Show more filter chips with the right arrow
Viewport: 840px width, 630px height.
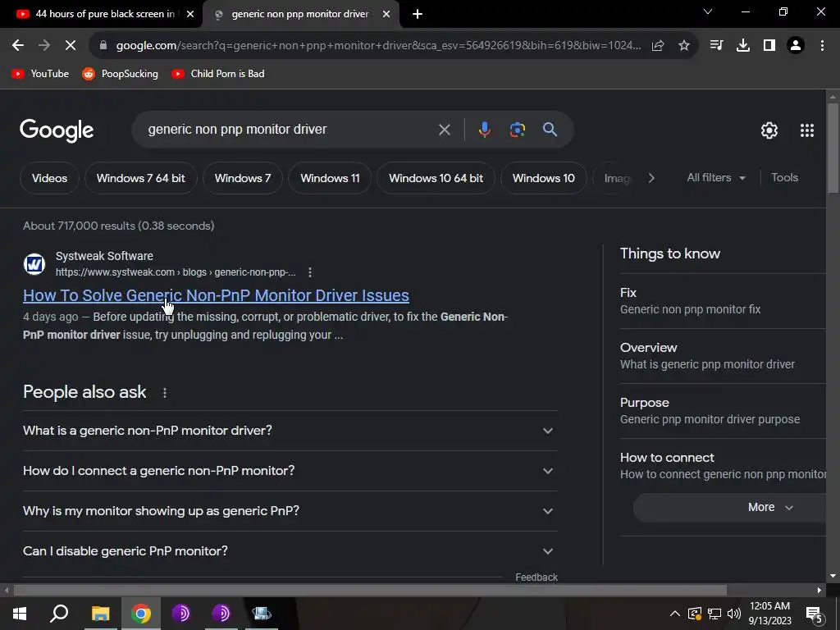point(651,178)
